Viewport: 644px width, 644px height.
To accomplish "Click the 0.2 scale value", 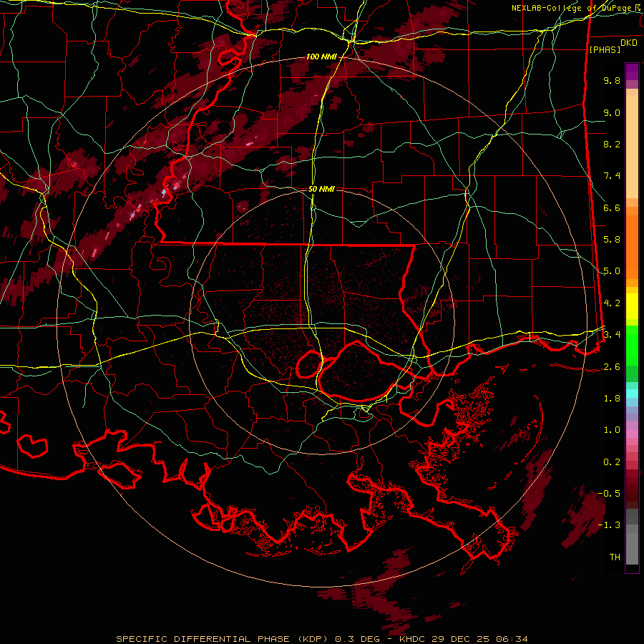I will click(x=612, y=462).
